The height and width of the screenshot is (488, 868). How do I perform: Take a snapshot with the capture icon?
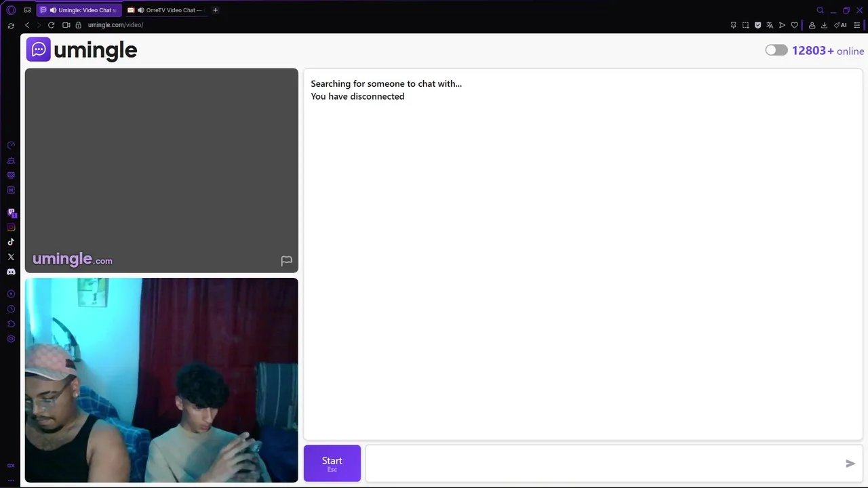click(x=745, y=25)
